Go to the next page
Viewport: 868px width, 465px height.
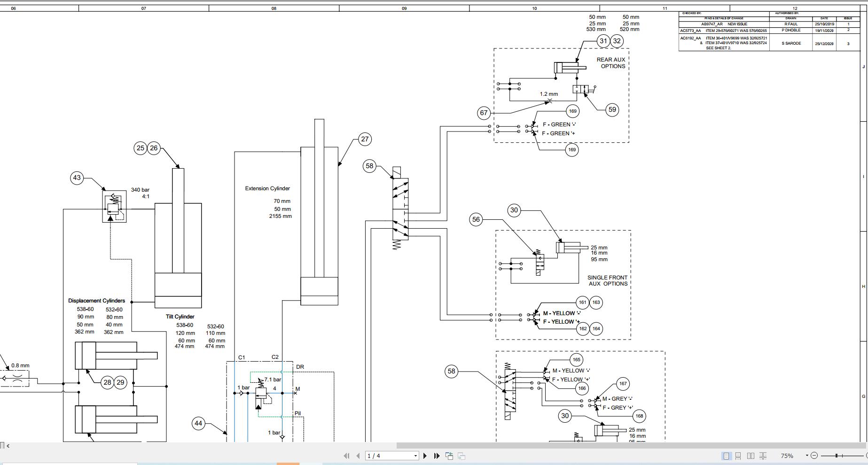[x=425, y=456]
